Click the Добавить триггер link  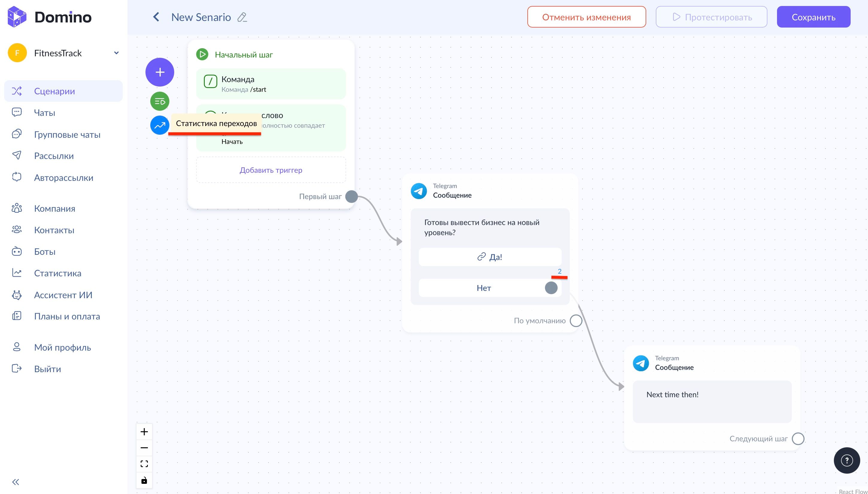[271, 170]
